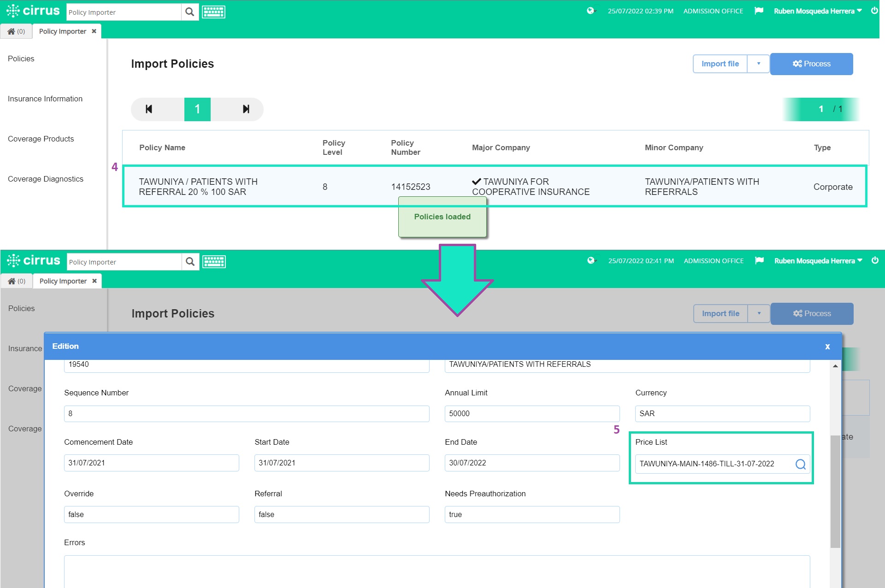Click the Edition field showing TAWUNIYA/PATIENTS WITH REFERRALS
The height and width of the screenshot is (588, 885).
pos(627,365)
